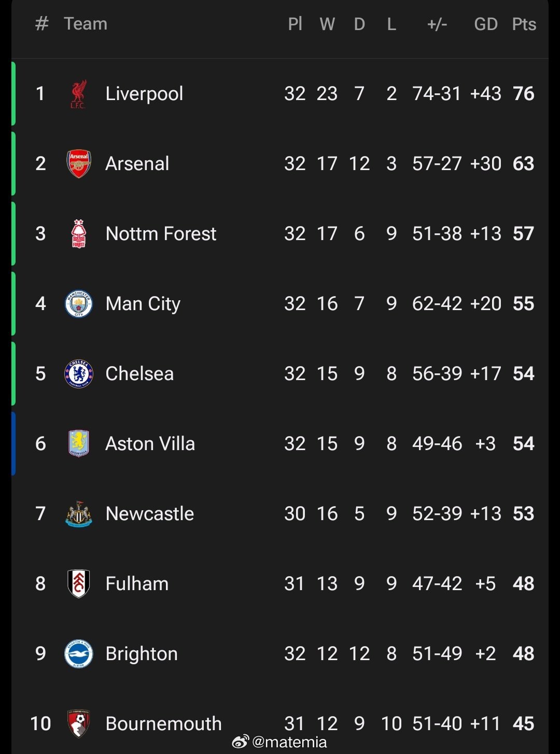Open the Newcastle team name link

[150, 514]
